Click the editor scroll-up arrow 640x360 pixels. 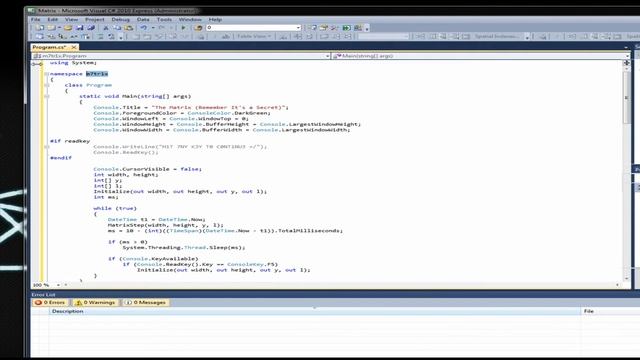(x=627, y=69)
